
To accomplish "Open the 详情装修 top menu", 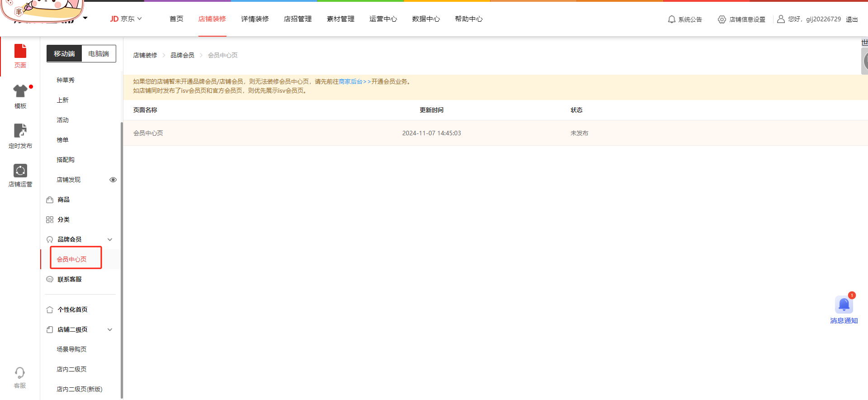I will coord(255,19).
